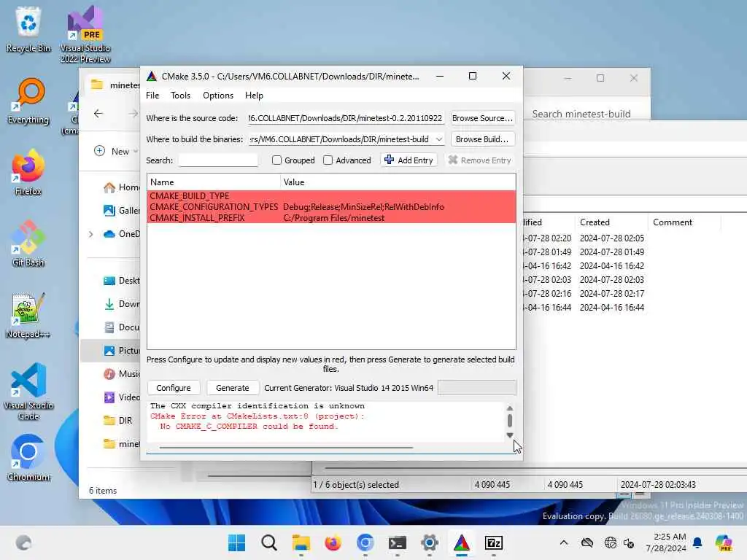Click the CMake Search input field
Image resolution: width=747 pixels, height=560 pixels.
(218, 160)
